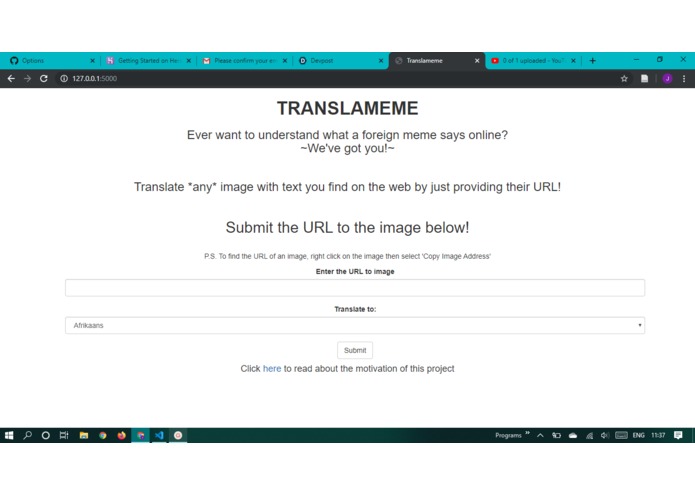Viewport: 695px width, 494px height.
Task: Switch to the Getting Started on Heroku tab
Action: tap(148, 61)
